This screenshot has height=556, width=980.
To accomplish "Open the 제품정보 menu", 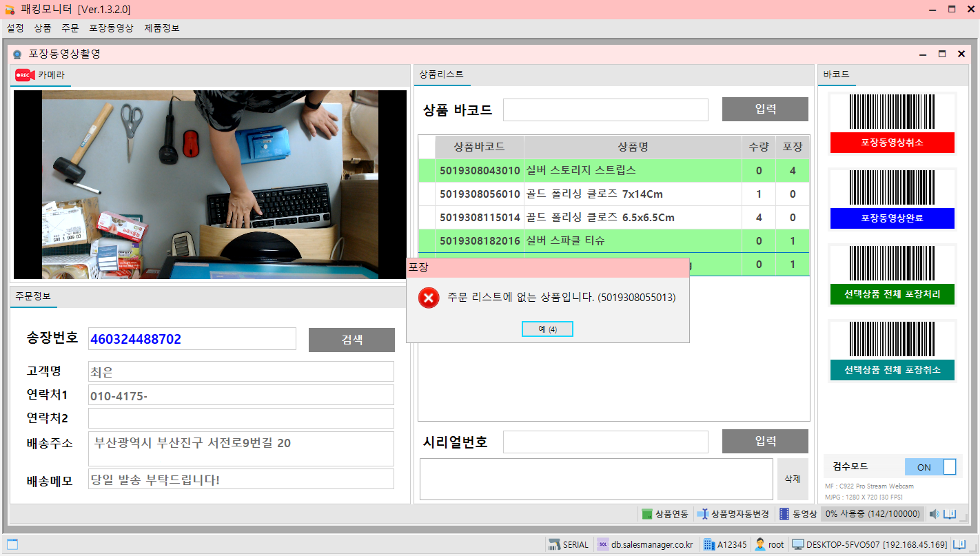I will click(x=162, y=28).
